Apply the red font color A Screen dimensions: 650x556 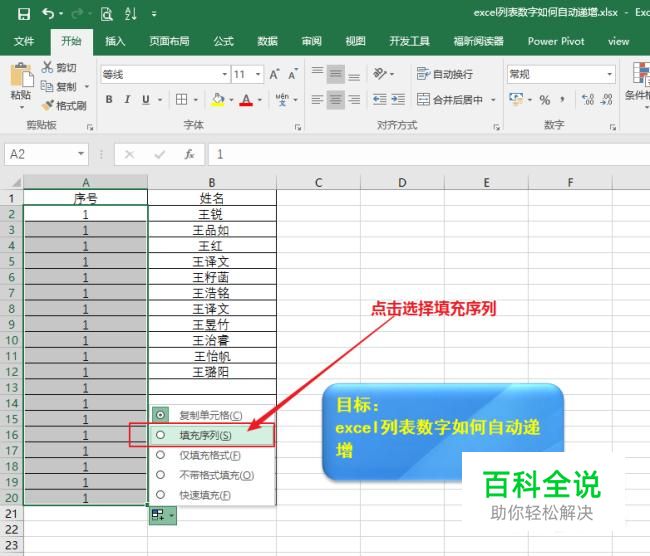point(246,100)
